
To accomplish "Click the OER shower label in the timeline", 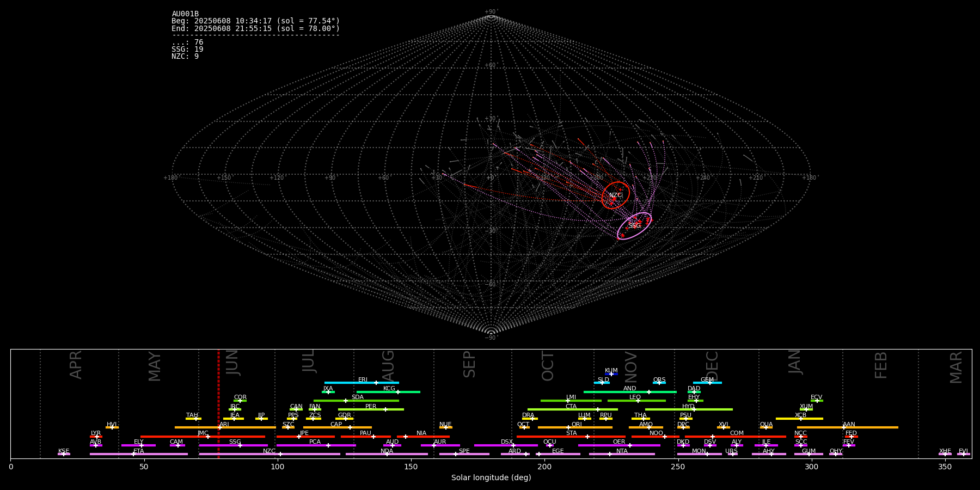I will tap(619, 442).
